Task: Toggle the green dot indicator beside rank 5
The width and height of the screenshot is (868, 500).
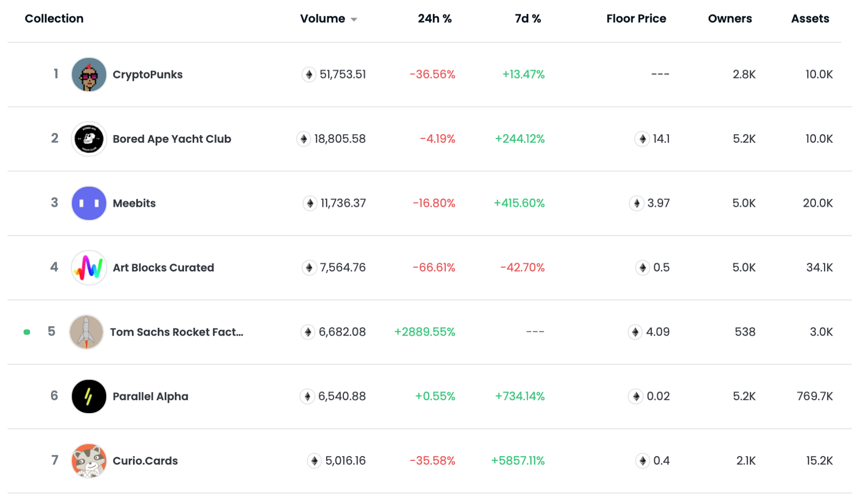Action: click(x=26, y=332)
